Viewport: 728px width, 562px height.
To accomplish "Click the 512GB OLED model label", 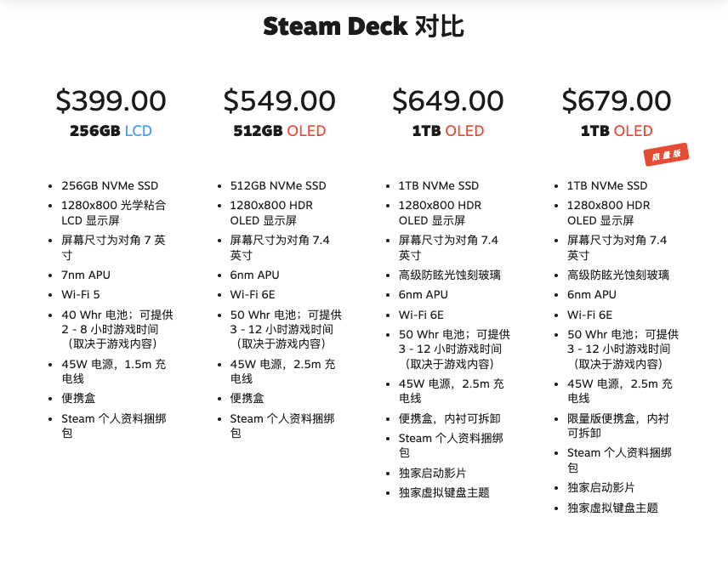I will [x=279, y=131].
